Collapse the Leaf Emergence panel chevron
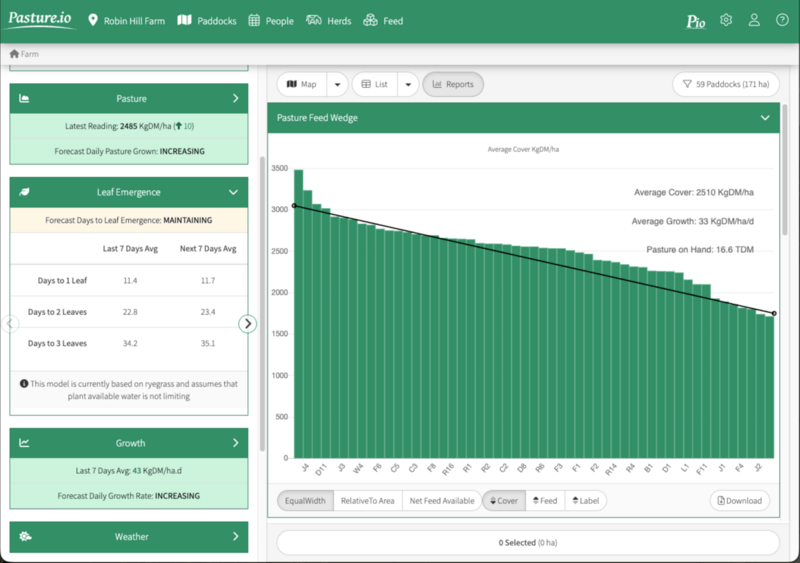 coord(233,192)
